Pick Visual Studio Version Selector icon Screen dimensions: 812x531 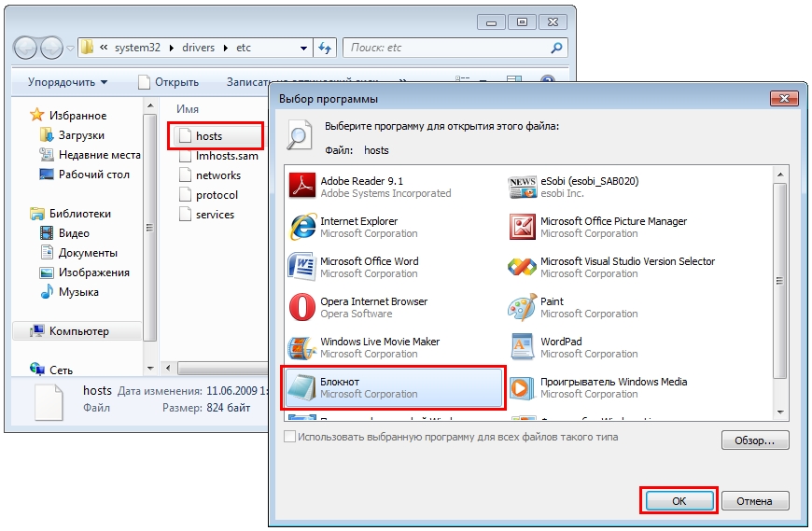click(x=522, y=267)
